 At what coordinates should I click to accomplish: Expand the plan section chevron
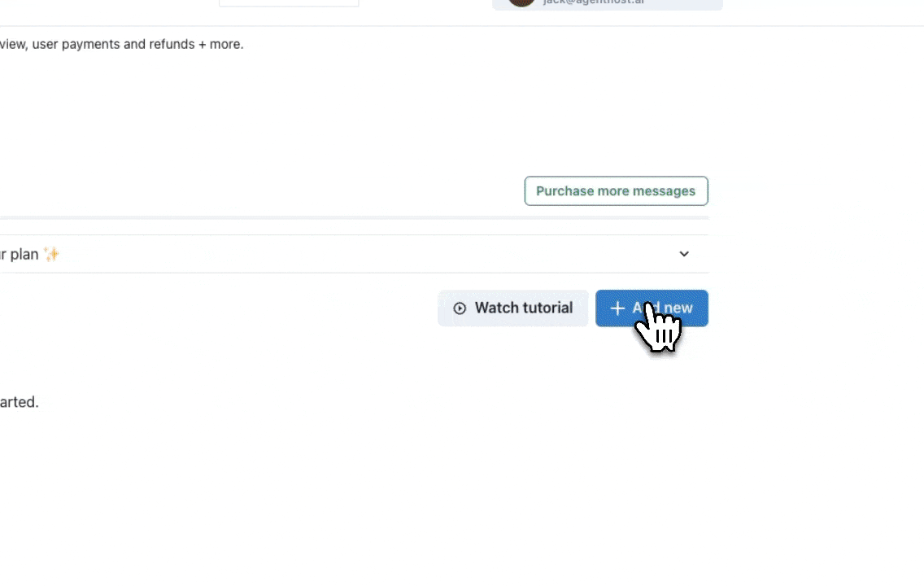[x=683, y=254]
